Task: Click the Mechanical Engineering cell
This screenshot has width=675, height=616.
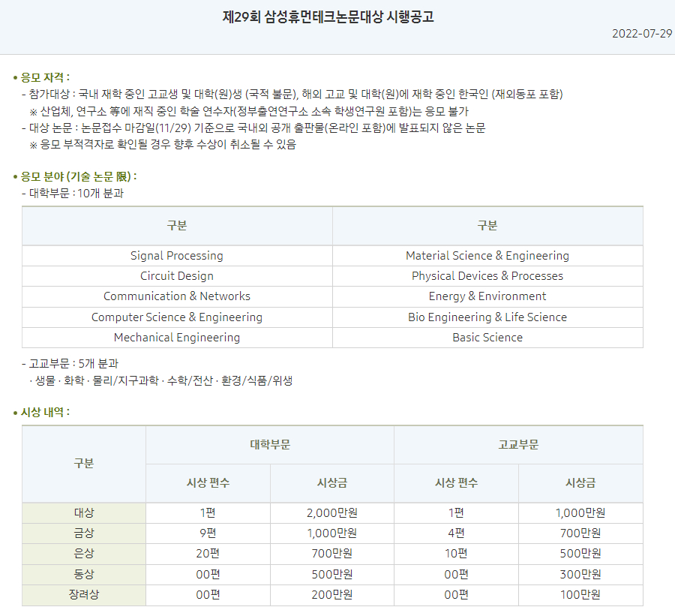Action: pos(177,338)
